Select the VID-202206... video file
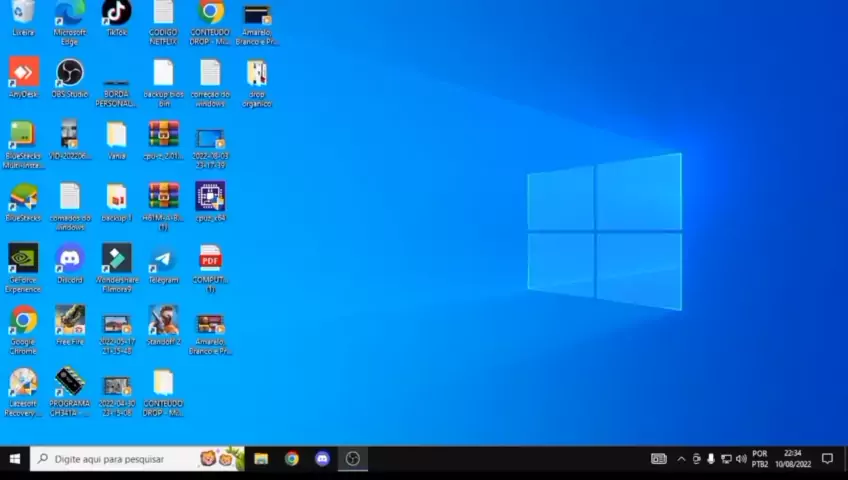 70,139
